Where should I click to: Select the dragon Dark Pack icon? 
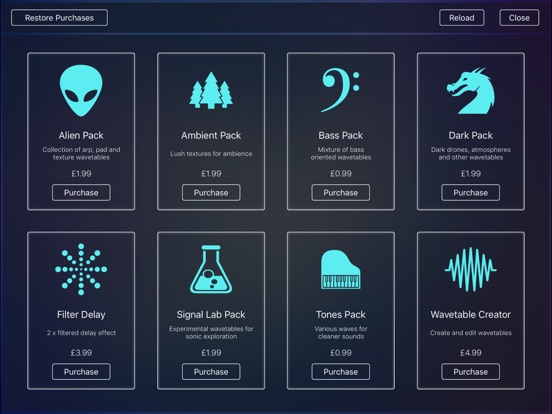click(471, 91)
